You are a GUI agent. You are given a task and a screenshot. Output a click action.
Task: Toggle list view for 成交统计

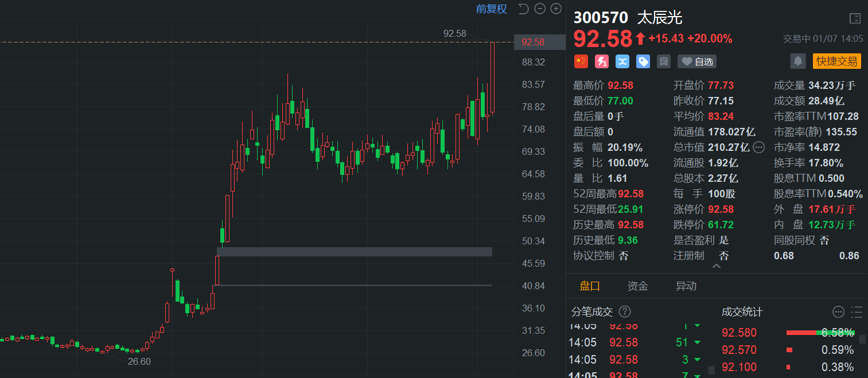(x=857, y=312)
